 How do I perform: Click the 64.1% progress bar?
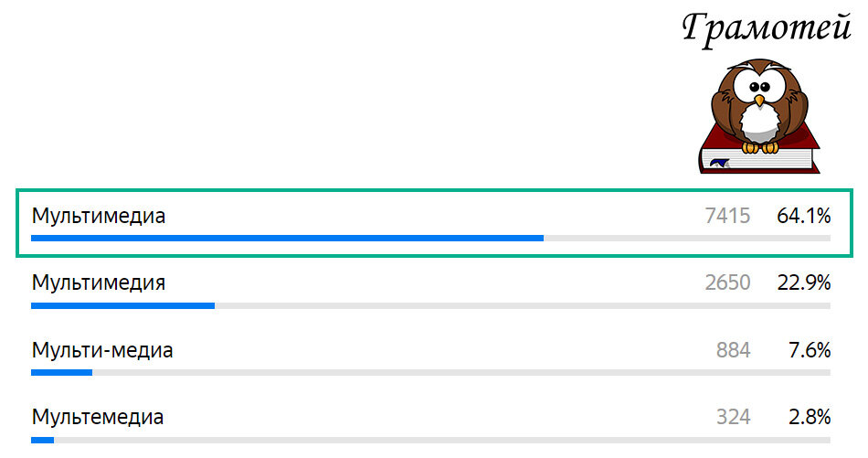[430, 238]
